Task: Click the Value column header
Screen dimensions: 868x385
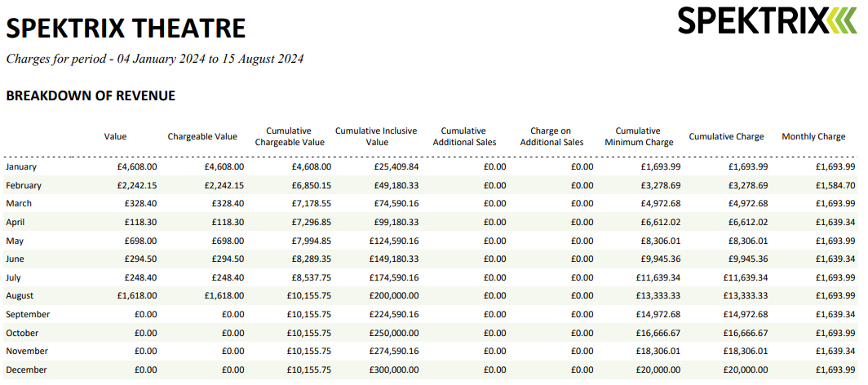Action: coord(115,137)
